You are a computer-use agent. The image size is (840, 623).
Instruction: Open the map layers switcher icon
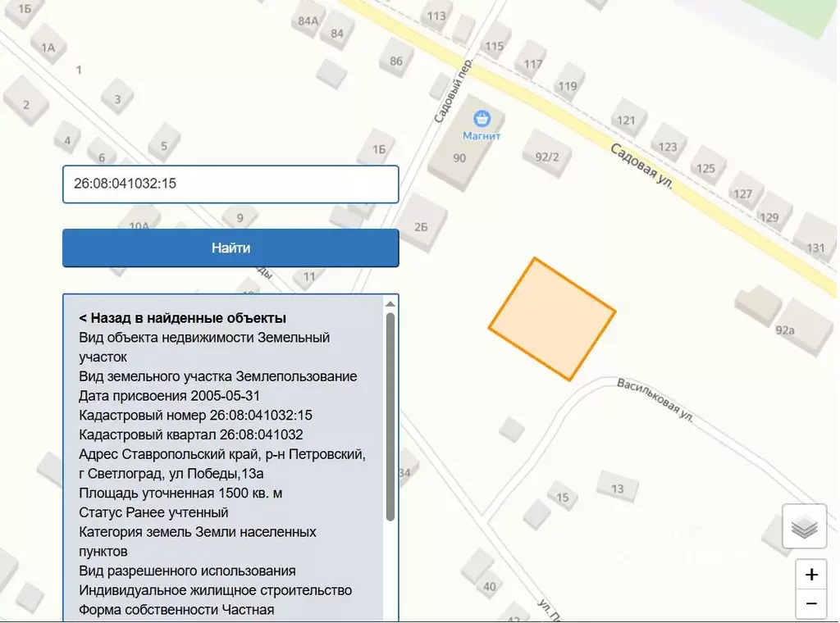click(804, 526)
